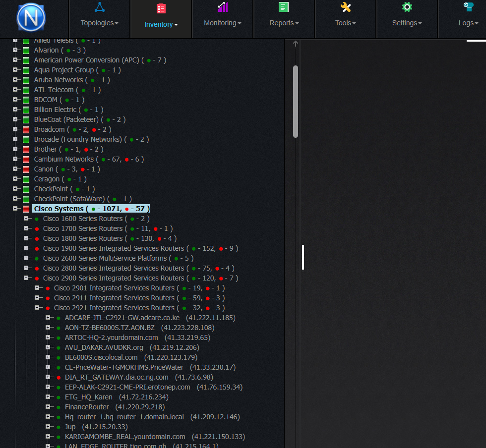This screenshot has height=448, width=486.
Task: Select the BlueCoat (Packeteer) entry
Action: [80, 119]
